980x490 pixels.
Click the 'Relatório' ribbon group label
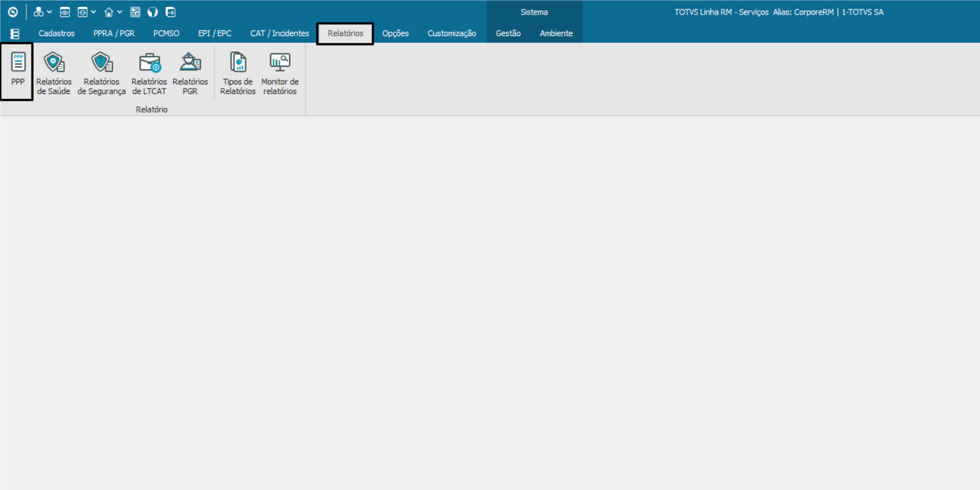pos(151,109)
